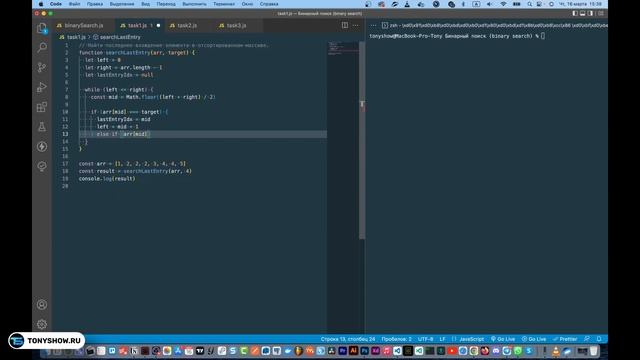Open the Testing flask view
The image size is (640, 360).
tap(42, 127)
